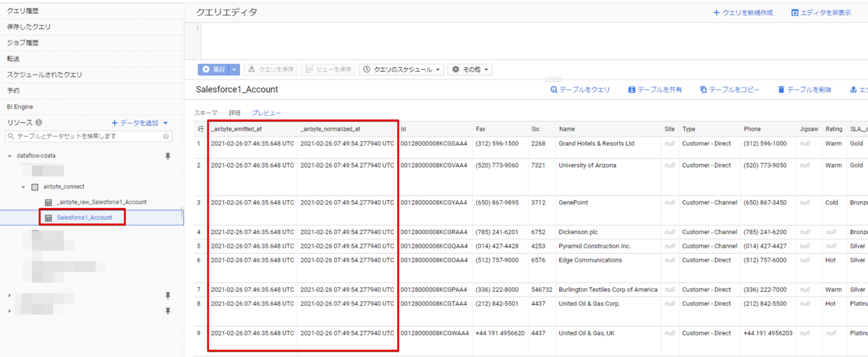Collapse the airbyte_connect dataset
Viewport: 868px width, 357px height.
23,186
